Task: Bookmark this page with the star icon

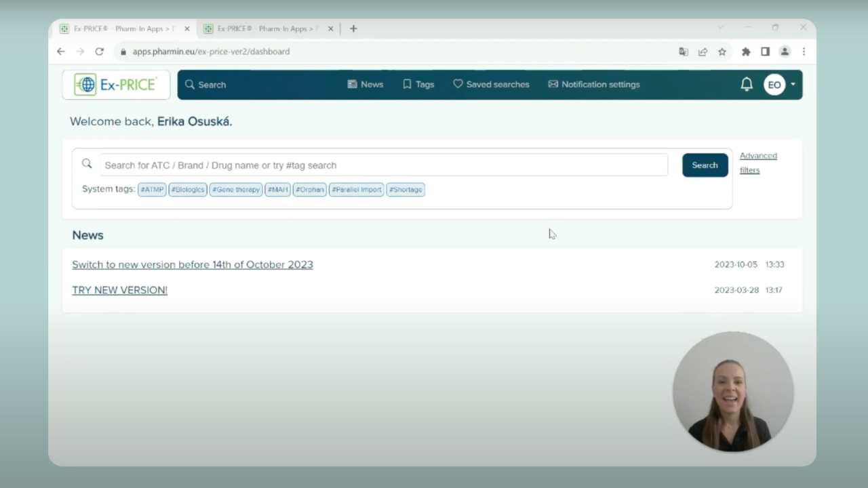Action: tap(722, 52)
